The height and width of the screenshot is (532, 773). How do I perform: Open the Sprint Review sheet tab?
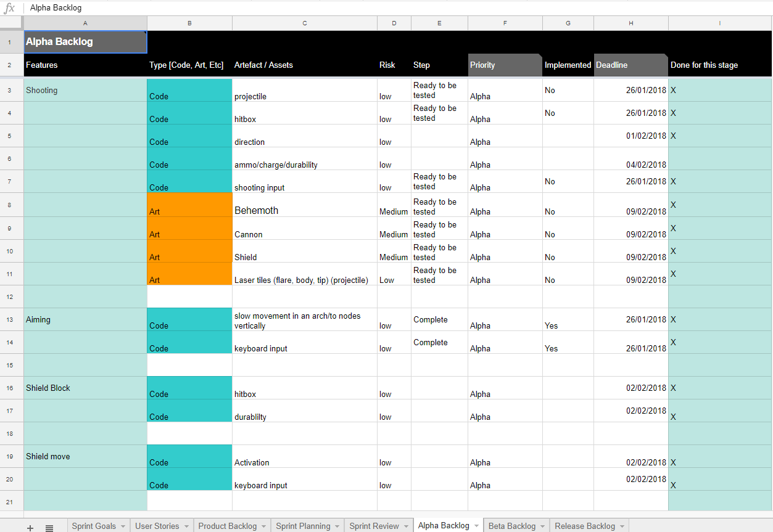pos(374,526)
